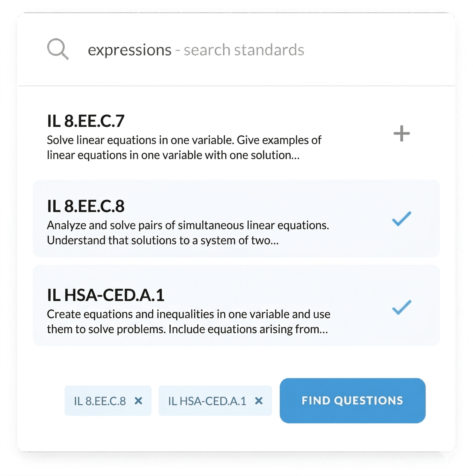Click the IL HSA-CED.A.1 chip label

coord(207,401)
